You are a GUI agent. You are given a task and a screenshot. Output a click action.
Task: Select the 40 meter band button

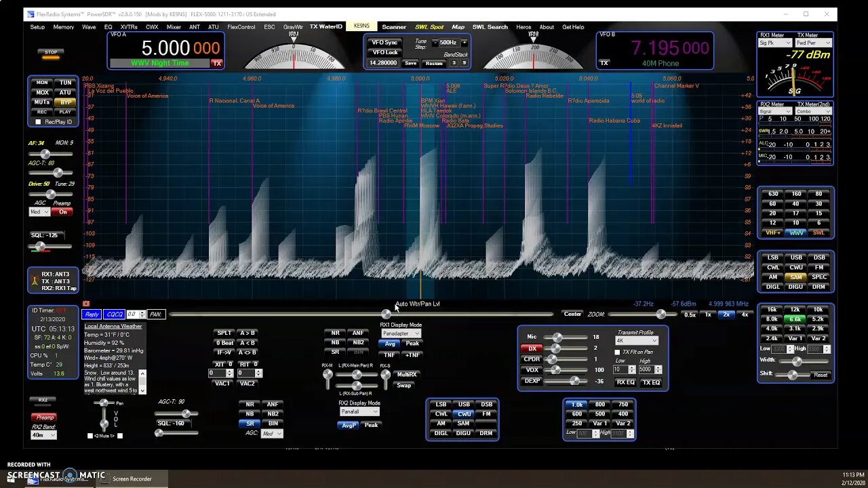click(x=796, y=203)
